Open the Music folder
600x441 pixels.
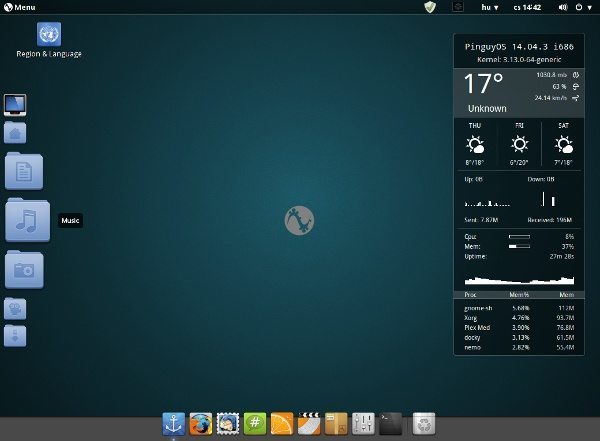pyautogui.click(x=27, y=220)
